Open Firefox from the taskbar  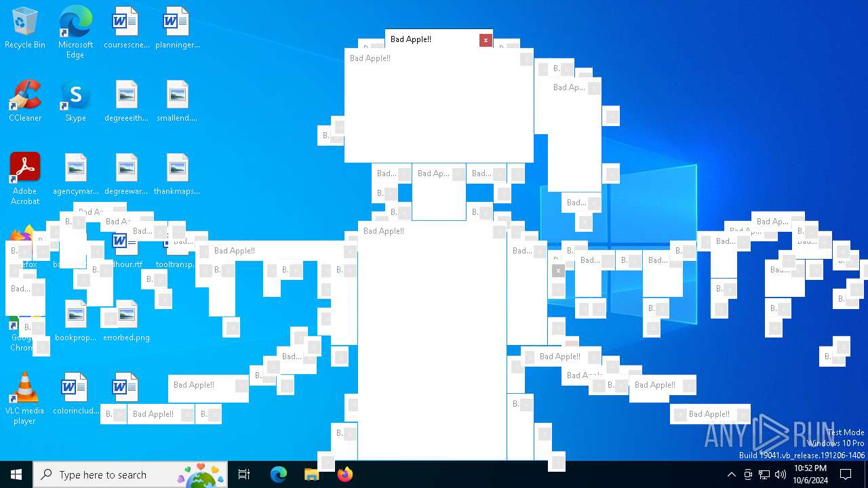pos(345,474)
